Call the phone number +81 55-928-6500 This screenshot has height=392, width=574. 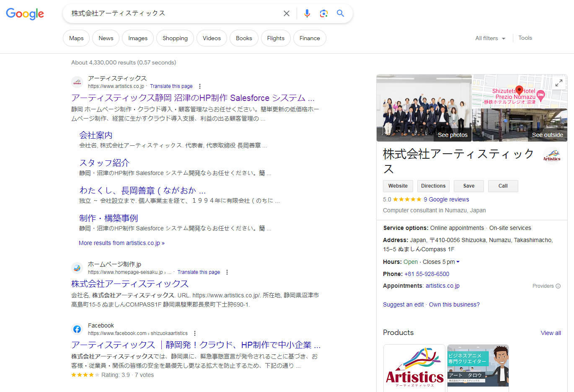427,274
